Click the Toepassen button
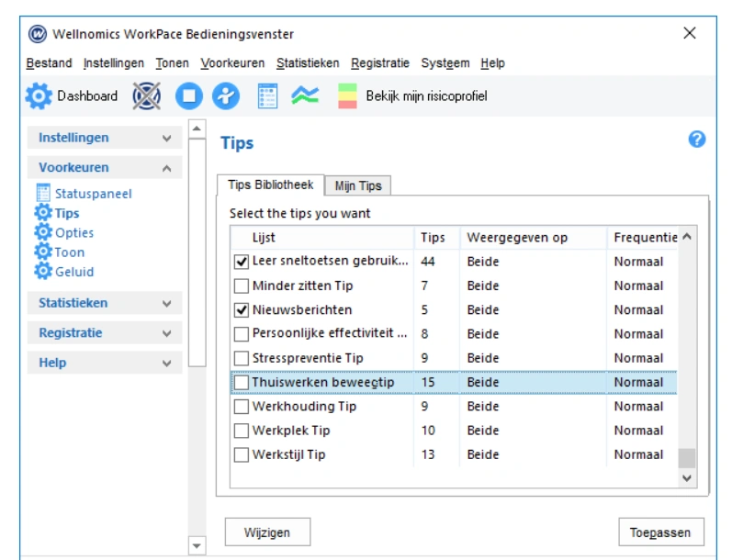 [661, 532]
